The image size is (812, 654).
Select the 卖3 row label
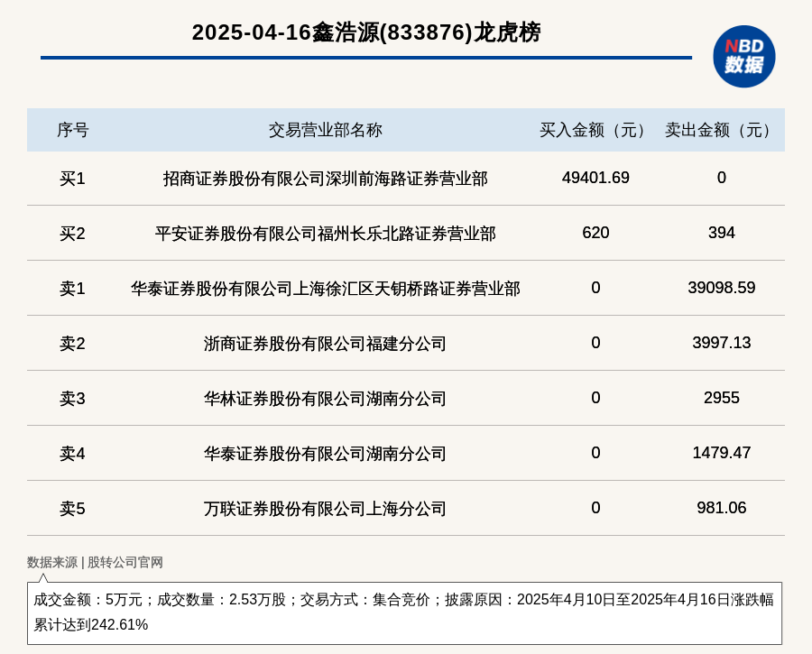click(72, 399)
